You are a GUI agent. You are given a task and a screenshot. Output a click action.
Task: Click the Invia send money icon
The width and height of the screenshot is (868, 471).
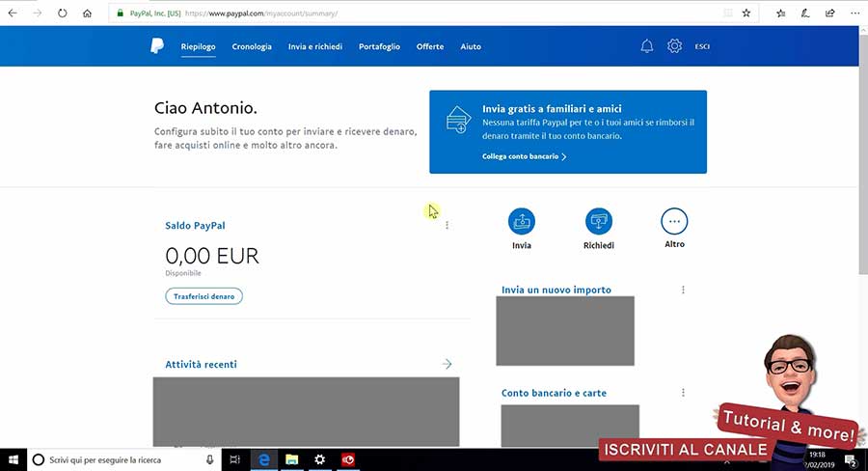coord(522,221)
